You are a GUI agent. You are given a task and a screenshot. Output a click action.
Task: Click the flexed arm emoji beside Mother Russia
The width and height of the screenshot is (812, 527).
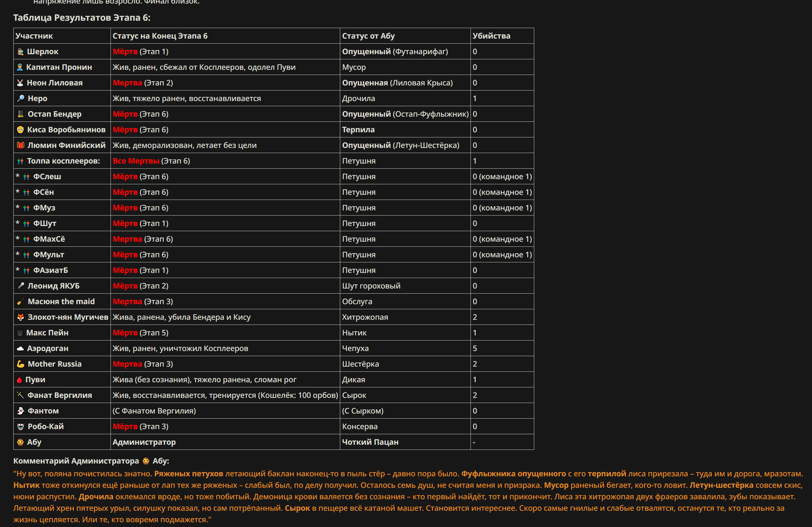coord(21,364)
